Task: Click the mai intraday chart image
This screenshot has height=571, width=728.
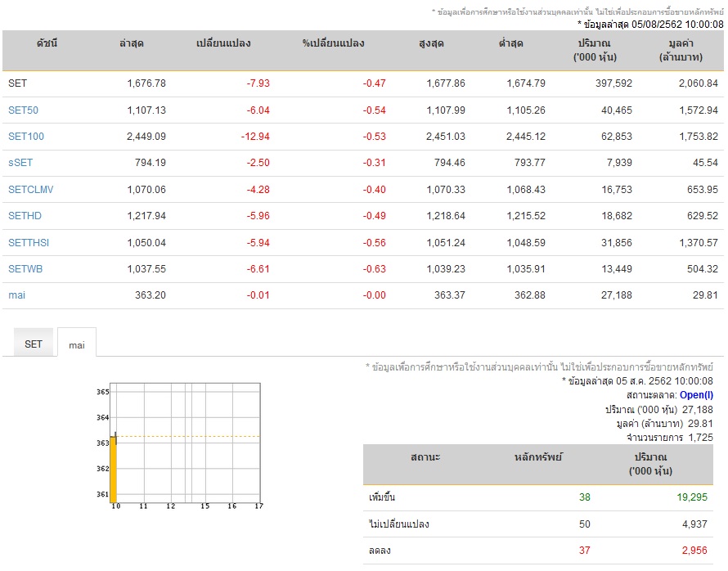Action: pos(179,446)
